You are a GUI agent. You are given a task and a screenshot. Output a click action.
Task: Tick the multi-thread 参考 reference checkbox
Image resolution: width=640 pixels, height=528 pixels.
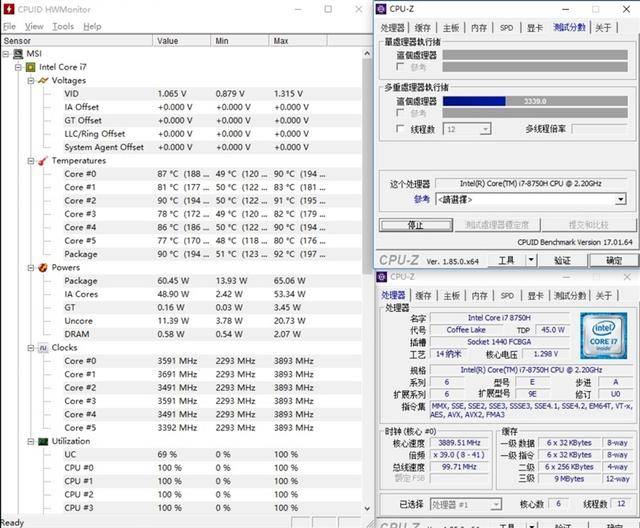pyautogui.click(x=401, y=113)
